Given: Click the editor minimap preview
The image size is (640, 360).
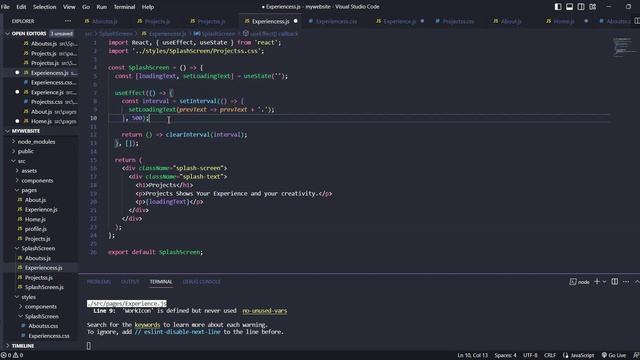Looking at the screenshot, I should (623, 47).
